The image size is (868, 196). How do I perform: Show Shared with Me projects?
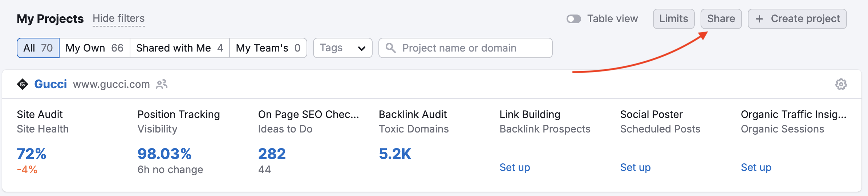point(179,48)
